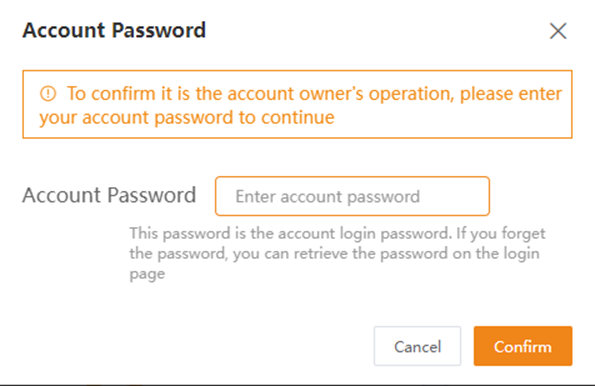Click the bold heading 'Account Password'
Image resolution: width=595 pixels, height=386 pixels.
tap(114, 30)
